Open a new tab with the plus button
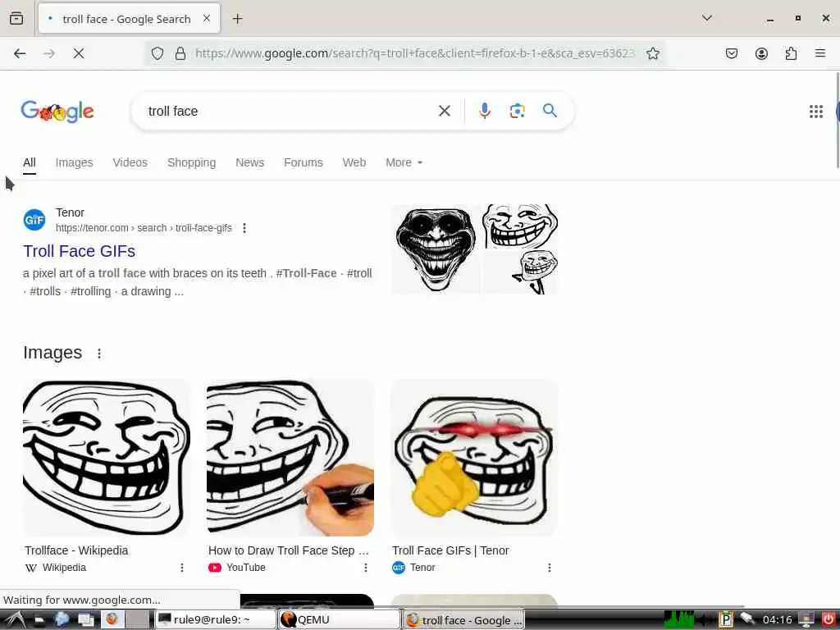 click(x=237, y=19)
